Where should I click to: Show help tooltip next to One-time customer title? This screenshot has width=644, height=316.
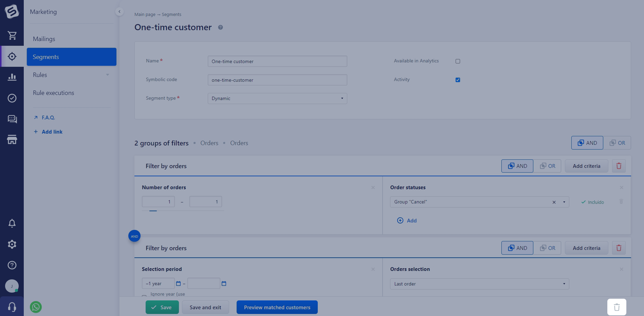pos(220,27)
